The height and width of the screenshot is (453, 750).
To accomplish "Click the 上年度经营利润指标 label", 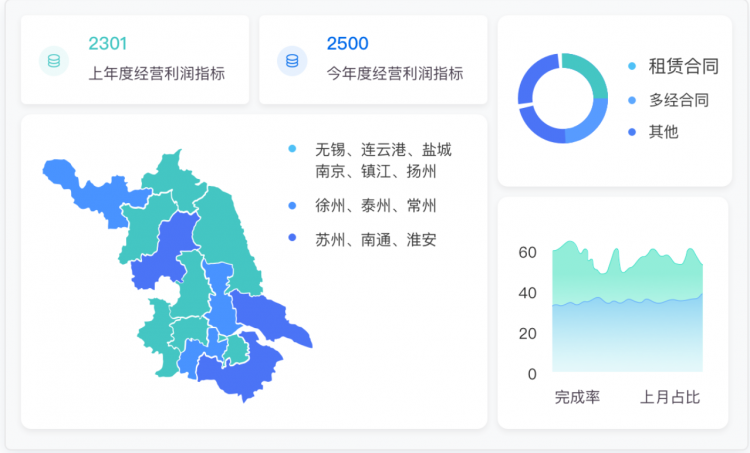I will [156, 73].
